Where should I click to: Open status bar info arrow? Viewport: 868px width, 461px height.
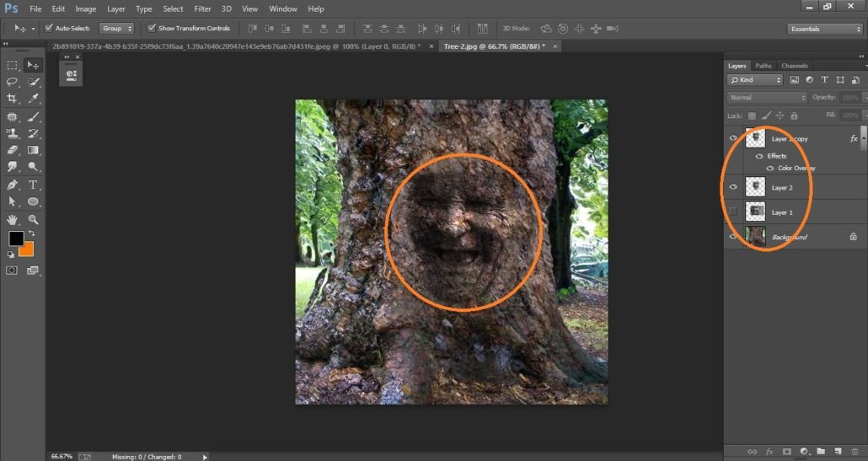(205, 457)
